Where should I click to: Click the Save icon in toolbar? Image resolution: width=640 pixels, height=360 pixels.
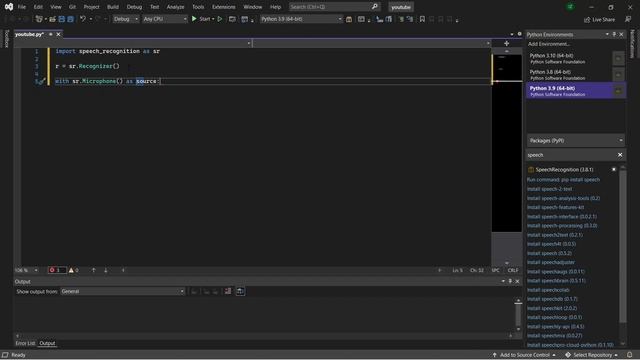coord(62,19)
